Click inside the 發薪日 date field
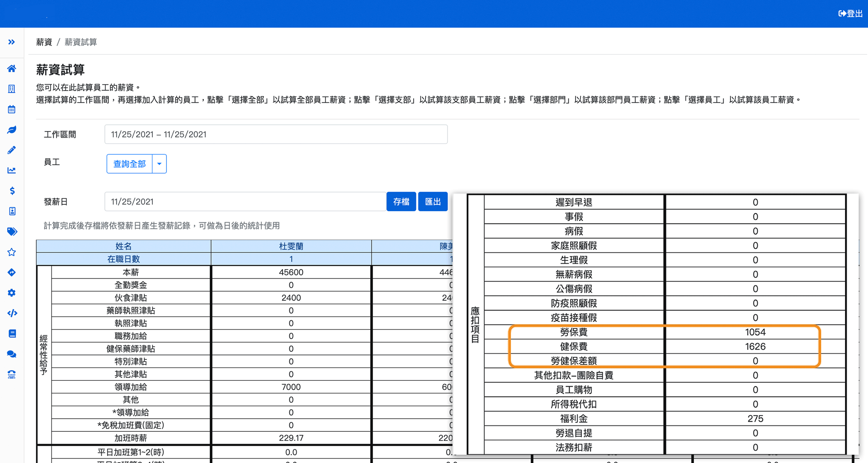 click(245, 201)
